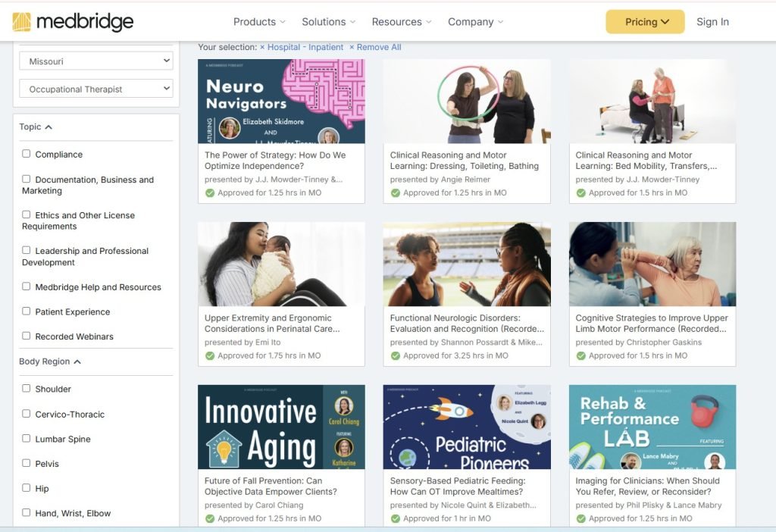Viewport: 776px width, 532px height.
Task: Enable the Compliance topic checkbox
Action: [x=27, y=154]
